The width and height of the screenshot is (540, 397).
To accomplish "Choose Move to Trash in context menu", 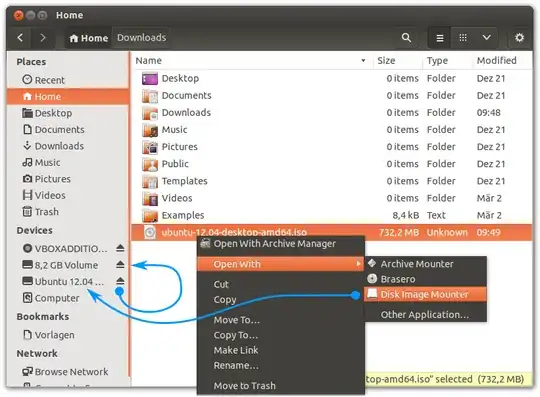I will (x=281, y=386).
